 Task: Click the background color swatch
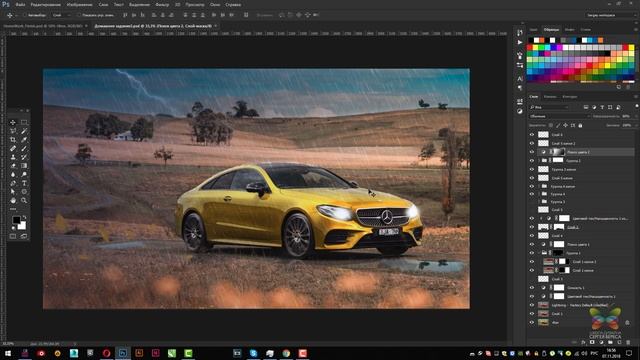coord(22,225)
